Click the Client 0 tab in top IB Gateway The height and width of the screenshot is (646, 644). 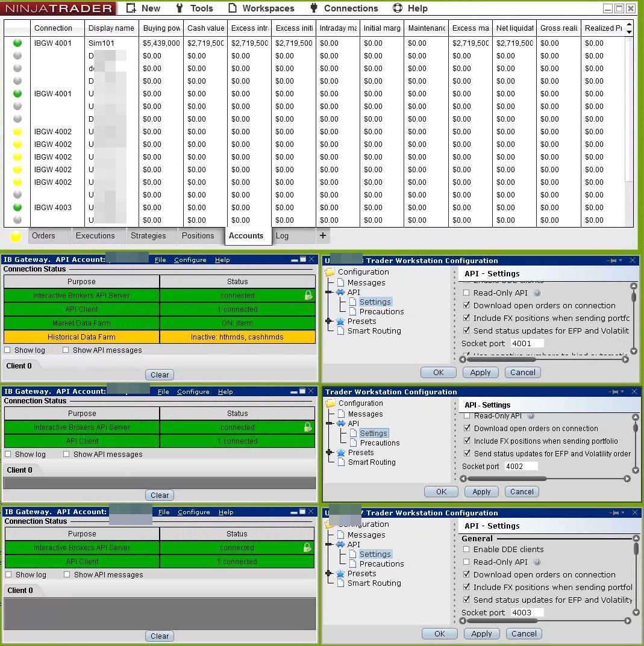[19, 366]
